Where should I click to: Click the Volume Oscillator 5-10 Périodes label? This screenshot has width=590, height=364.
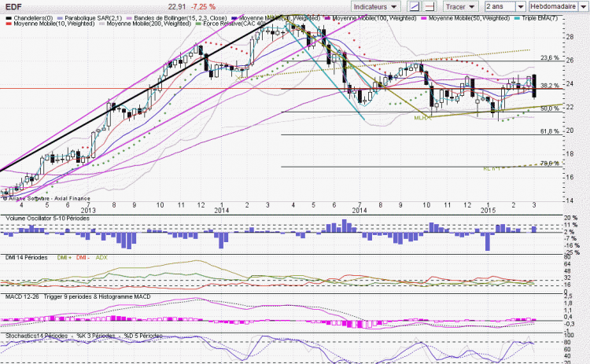(x=47, y=219)
